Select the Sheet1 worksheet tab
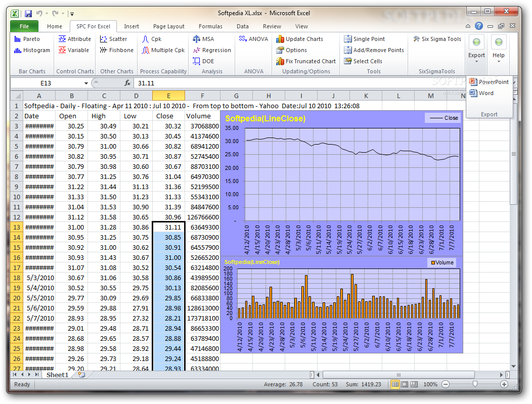This screenshot has width=532, height=404. pos(57,375)
